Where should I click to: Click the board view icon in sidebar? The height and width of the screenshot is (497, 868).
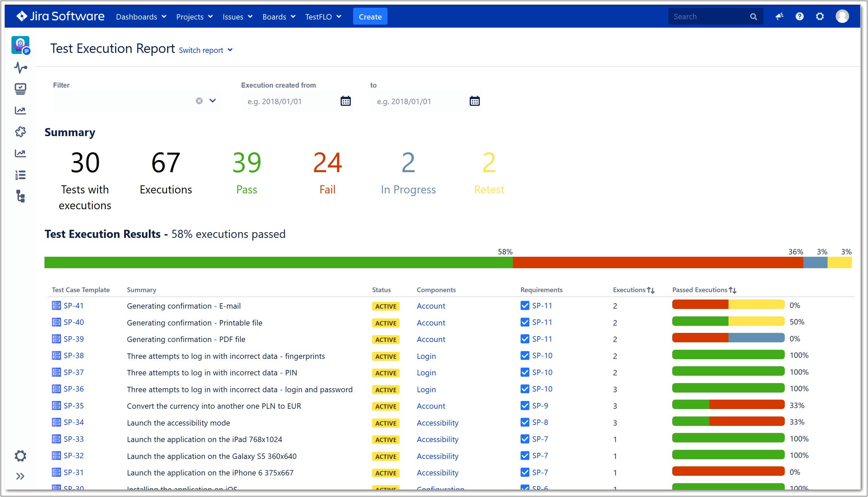21,88
